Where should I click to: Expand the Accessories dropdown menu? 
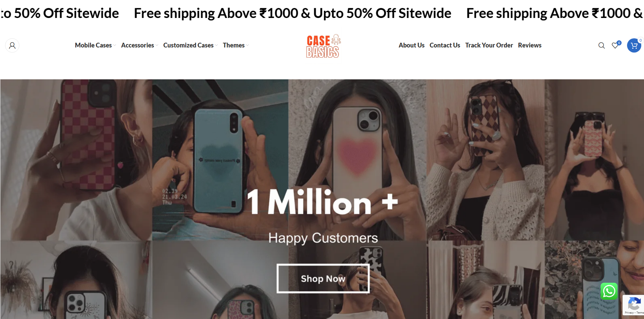click(x=139, y=45)
